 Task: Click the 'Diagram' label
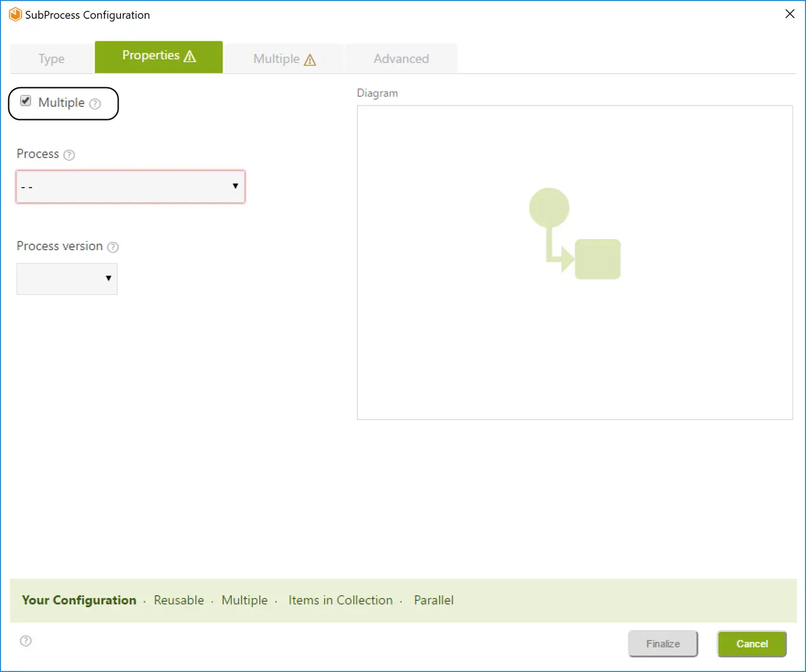[378, 93]
